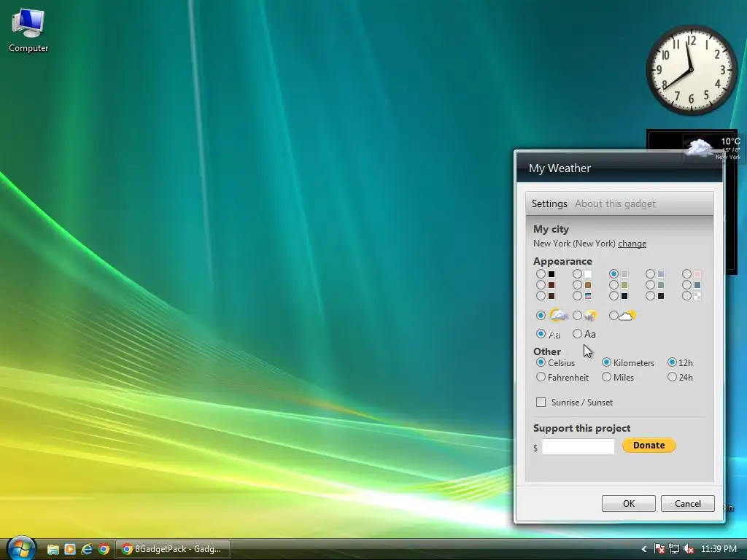
Task: Open the security alert flag tray icon
Action: pos(659,549)
